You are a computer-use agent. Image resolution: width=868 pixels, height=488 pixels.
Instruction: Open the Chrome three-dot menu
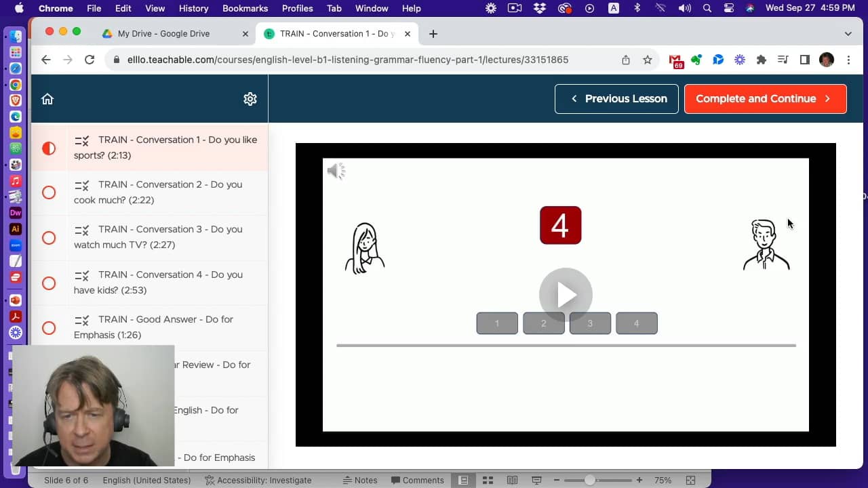[848, 60]
